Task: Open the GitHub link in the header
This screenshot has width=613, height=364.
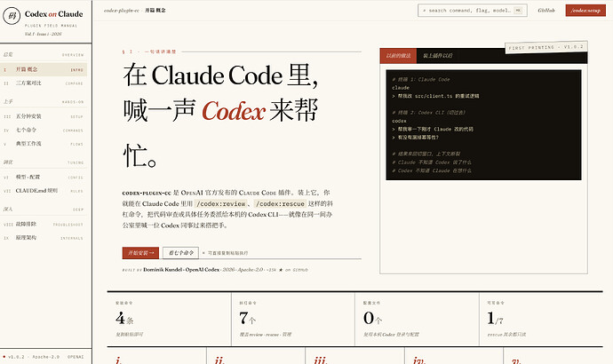Action: 546,11
